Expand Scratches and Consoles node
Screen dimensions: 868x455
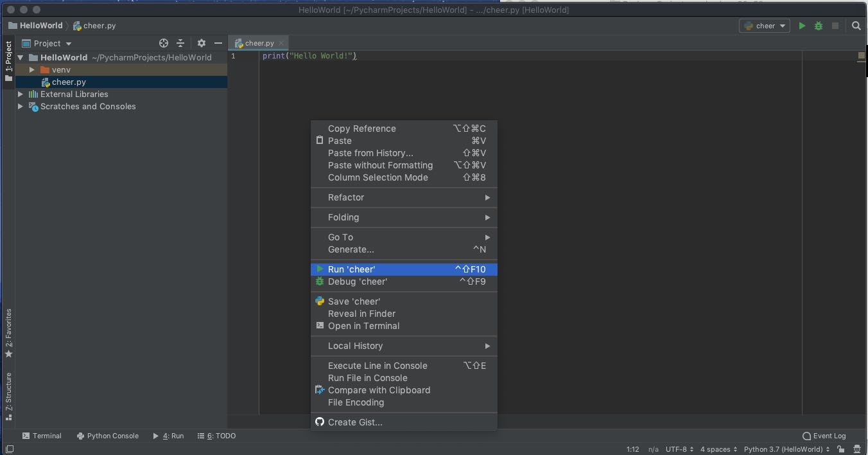[x=21, y=106]
